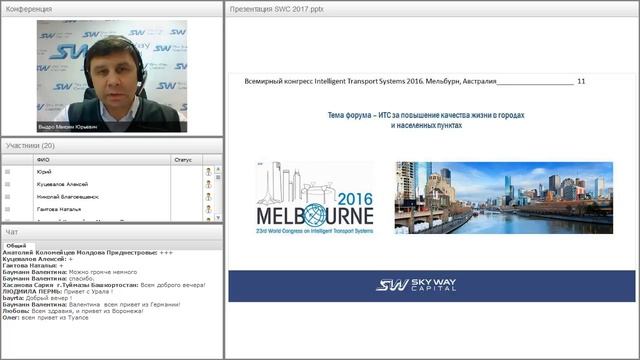Click Любовь's greeting from Воронеж message

(73, 311)
